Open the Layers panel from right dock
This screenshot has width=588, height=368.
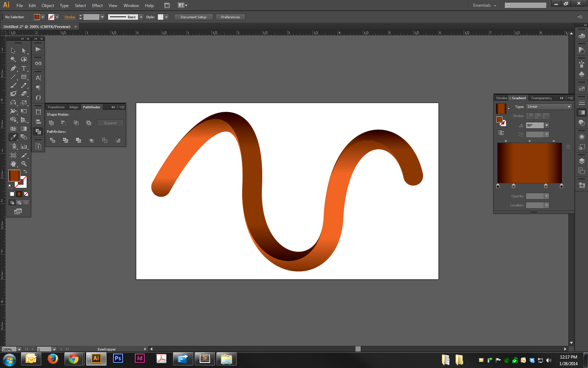click(582, 161)
